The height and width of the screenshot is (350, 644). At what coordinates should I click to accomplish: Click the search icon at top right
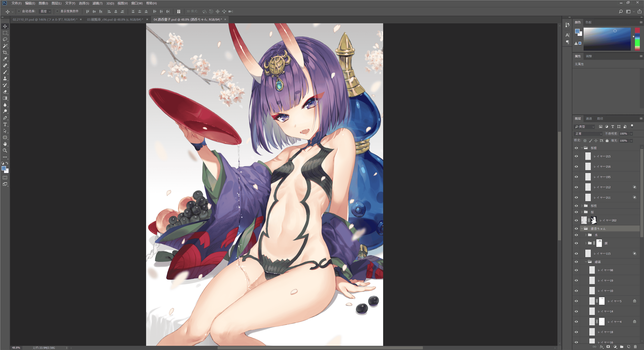click(621, 12)
